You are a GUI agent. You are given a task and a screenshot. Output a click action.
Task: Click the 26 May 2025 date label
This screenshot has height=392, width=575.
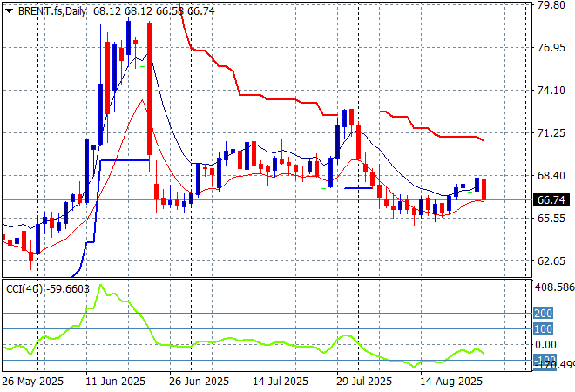pyautogui.click(x=32, y=382)
